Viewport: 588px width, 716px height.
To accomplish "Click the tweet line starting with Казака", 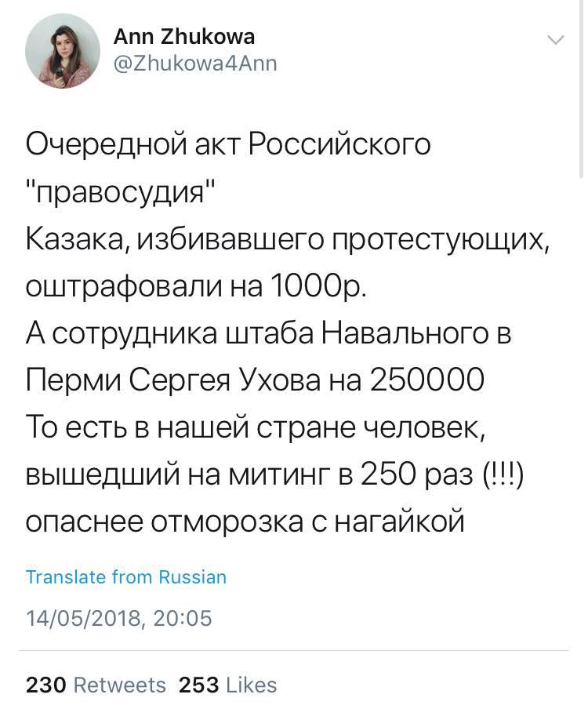I will 288,240.
